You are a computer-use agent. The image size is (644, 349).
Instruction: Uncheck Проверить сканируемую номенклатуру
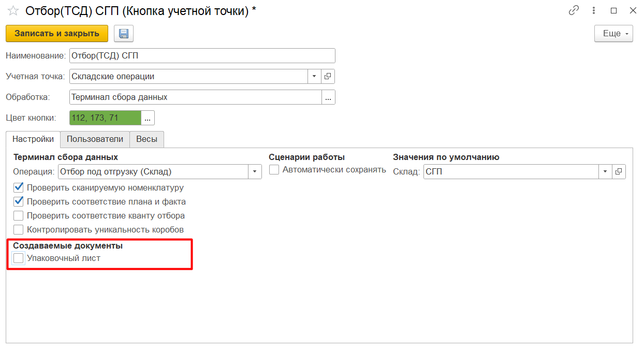click(x=19, y=188)
